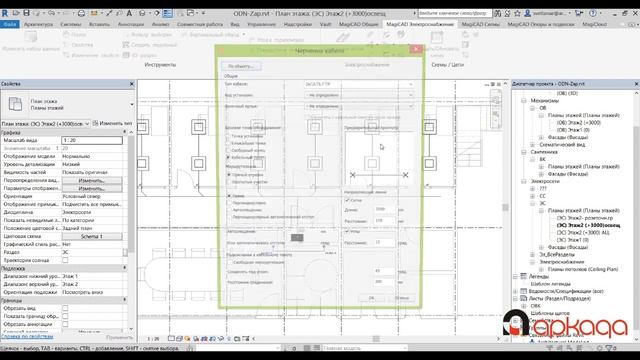Switch to the Аннотации ribbon tab
Screen dimensions: 640x360
(x=131, y=24)
